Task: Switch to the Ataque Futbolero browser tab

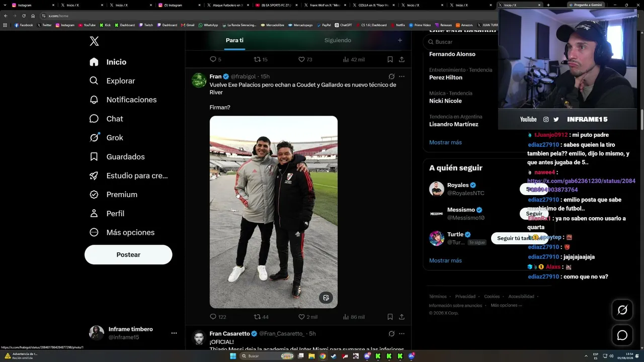Action: 228,5
